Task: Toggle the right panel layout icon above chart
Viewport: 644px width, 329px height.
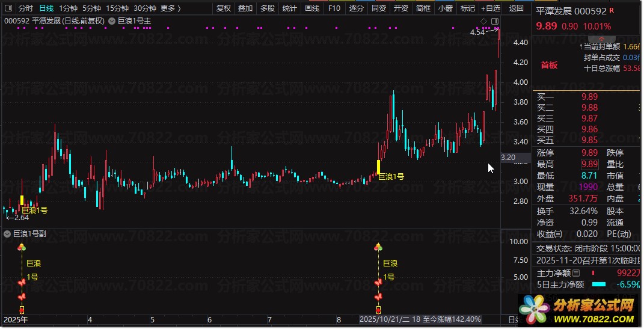Action: 495,21
